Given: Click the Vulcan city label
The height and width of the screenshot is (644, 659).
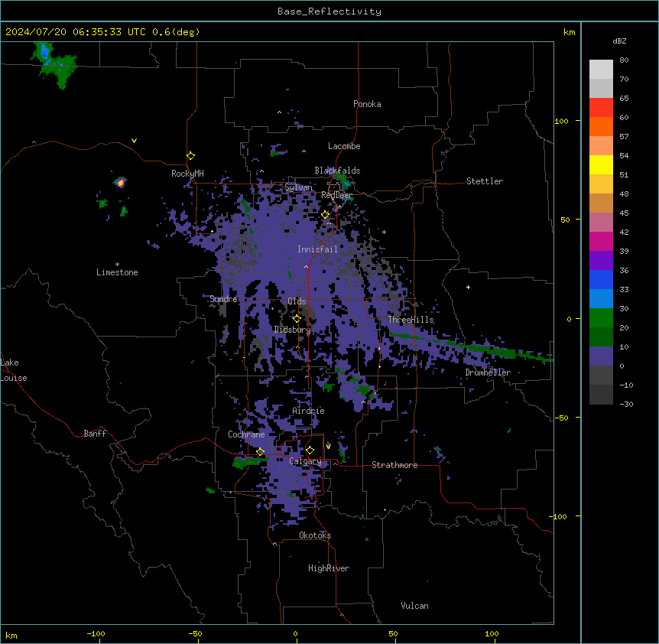Looking at the screenshot, I should (x=414, y=606).
